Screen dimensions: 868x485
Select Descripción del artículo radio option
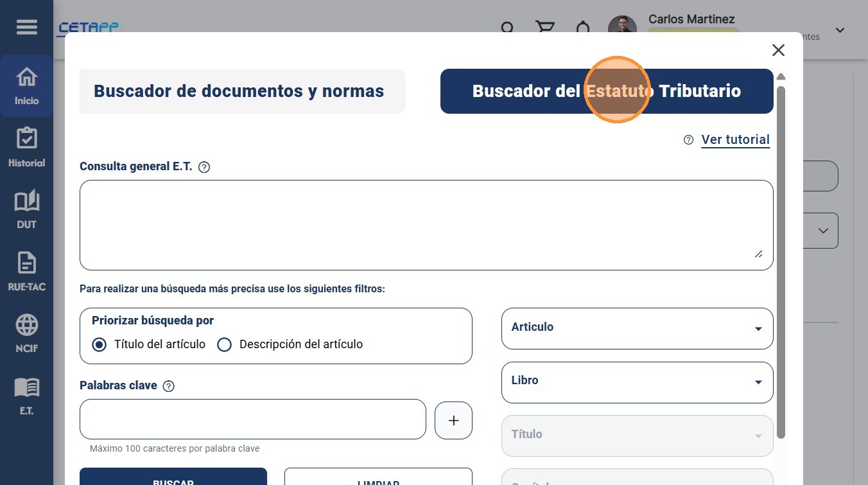tap(224, 344)
